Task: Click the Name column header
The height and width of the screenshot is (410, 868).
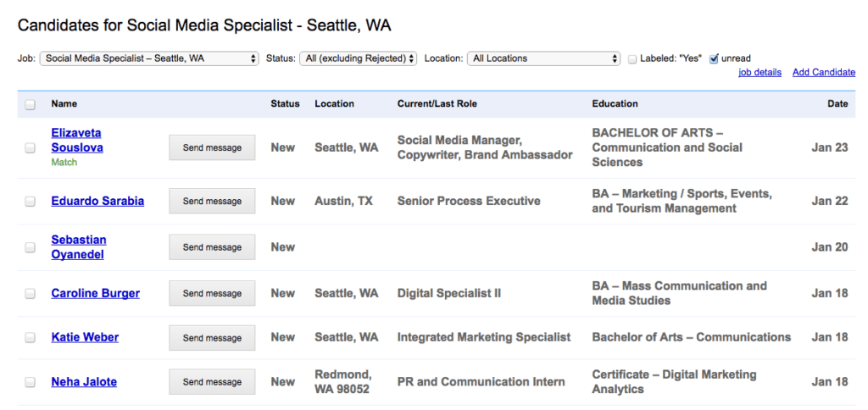Action: [64, 103]
